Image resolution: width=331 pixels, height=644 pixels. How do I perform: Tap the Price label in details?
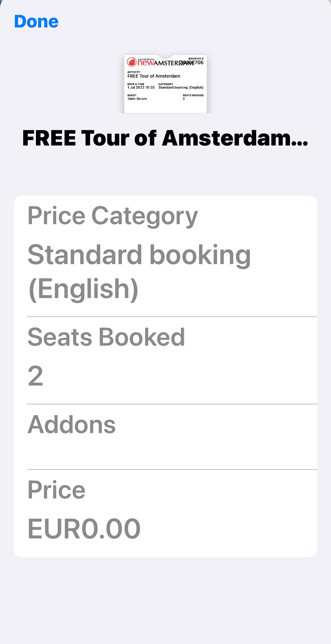click(x=56, y=490)
